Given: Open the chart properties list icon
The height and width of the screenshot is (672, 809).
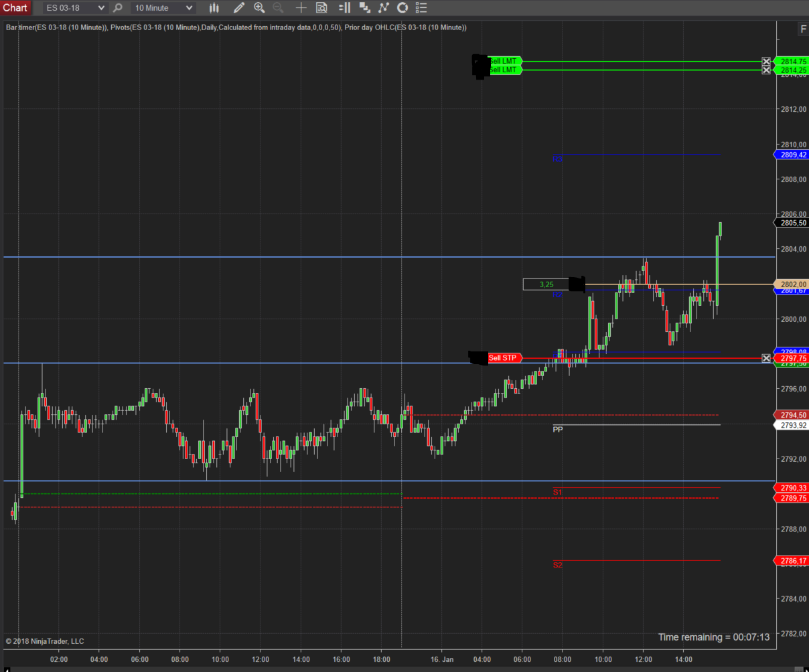Looking at the screenshot, I should point(421,8).
